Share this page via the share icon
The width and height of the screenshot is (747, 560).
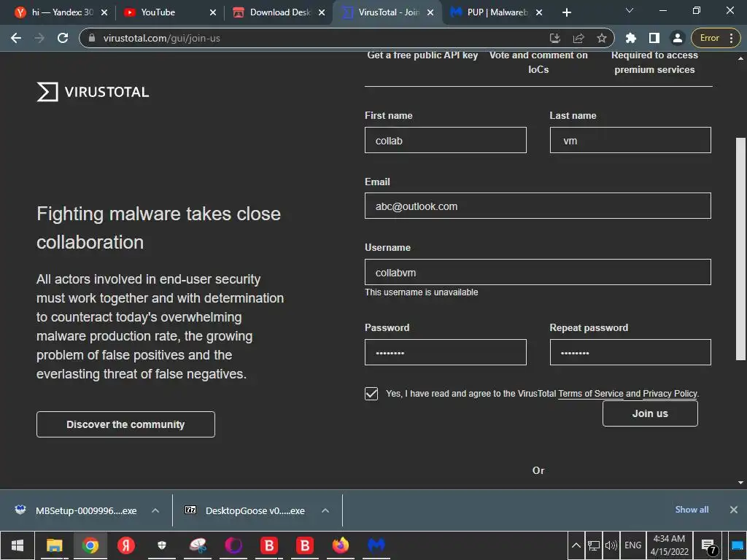pos(578,38)
